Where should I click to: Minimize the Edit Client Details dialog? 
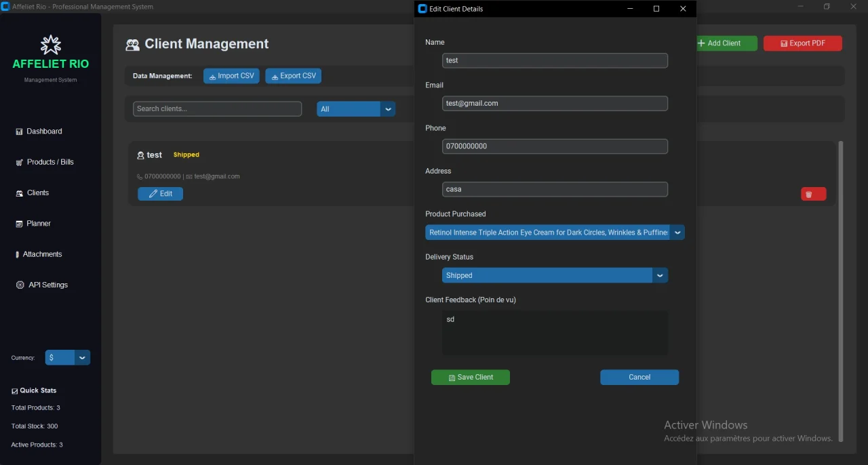pos(630,9)
